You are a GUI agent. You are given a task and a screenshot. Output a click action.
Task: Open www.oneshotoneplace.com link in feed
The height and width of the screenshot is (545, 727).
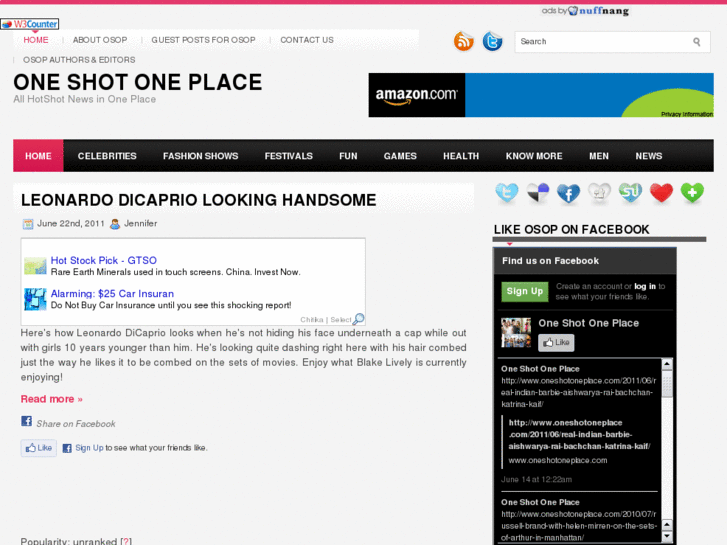click(558, 461)
